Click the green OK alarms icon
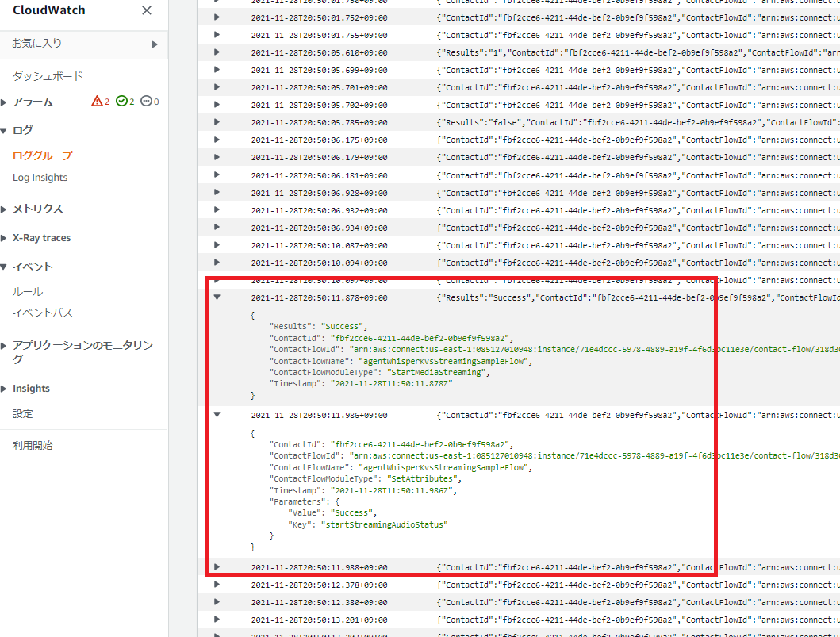 (121, 102)
